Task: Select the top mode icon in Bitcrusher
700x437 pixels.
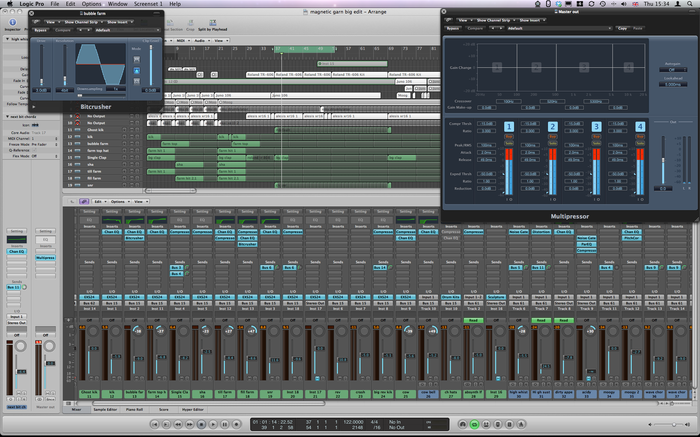Action: click(137, 59)
